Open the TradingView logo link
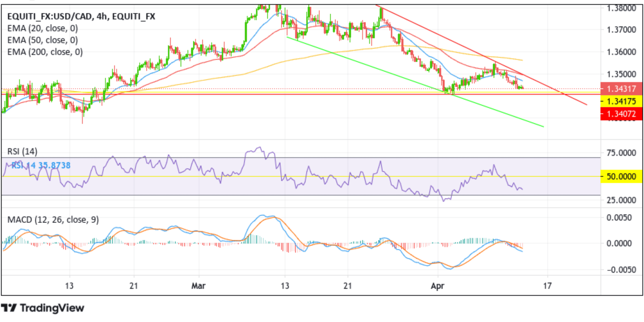This screenshot has width=644, height=322. tap(43, 308)
